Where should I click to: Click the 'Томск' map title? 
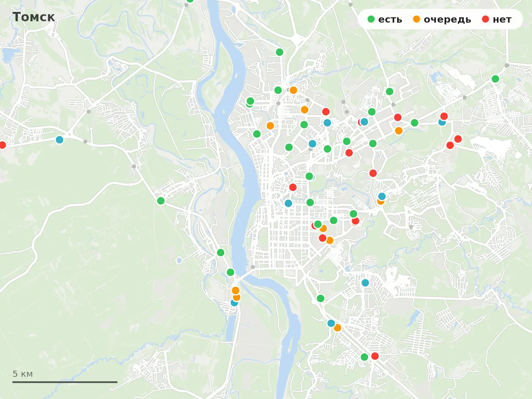[x=34, y=17]
